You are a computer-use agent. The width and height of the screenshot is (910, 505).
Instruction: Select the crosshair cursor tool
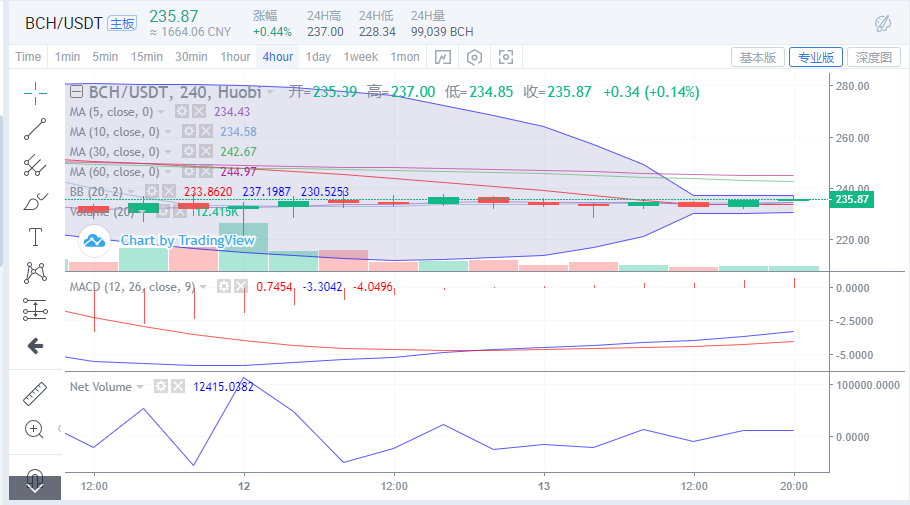(35, 94)
